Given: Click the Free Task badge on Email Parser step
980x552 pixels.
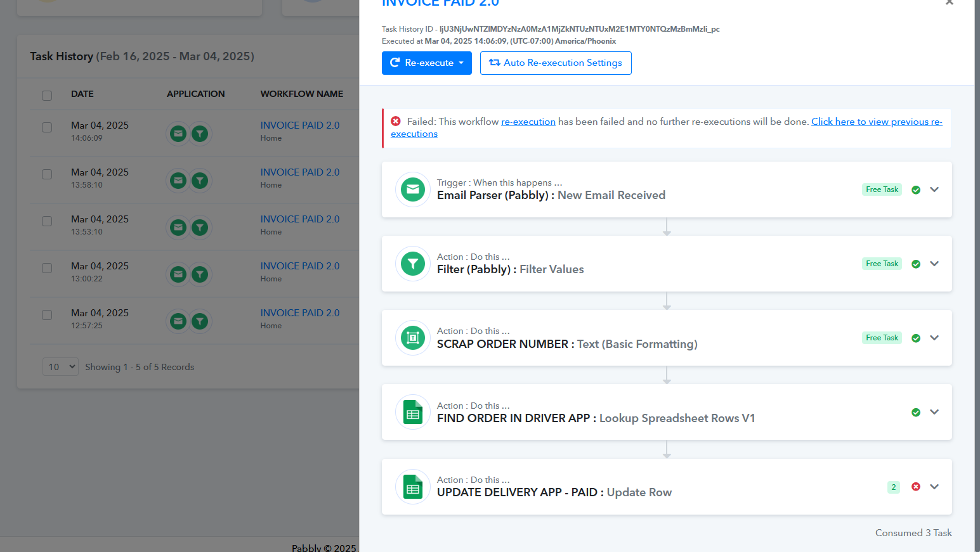Looking at the screenshot, I should pyautogui.click(x=882, y=189).
